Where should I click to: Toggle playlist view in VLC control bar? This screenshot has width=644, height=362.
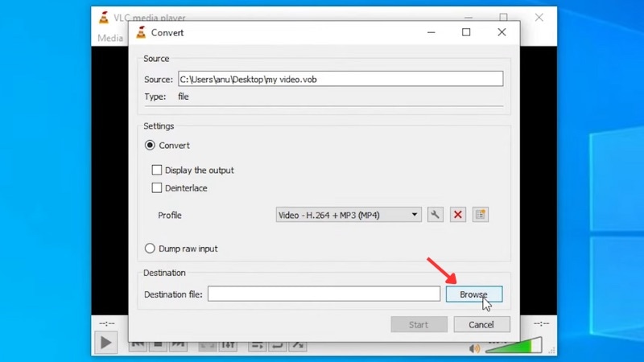click(258, 346)
